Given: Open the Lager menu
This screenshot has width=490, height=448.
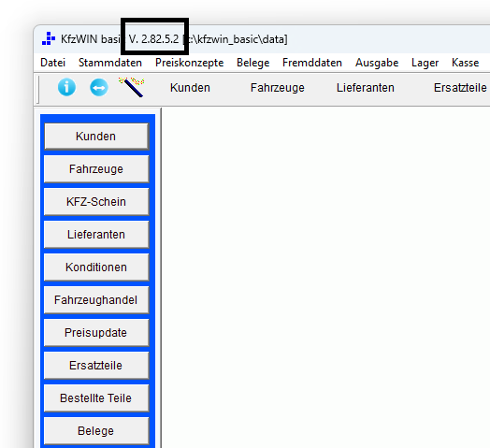Looking at the screenshot, I should 425,63.
